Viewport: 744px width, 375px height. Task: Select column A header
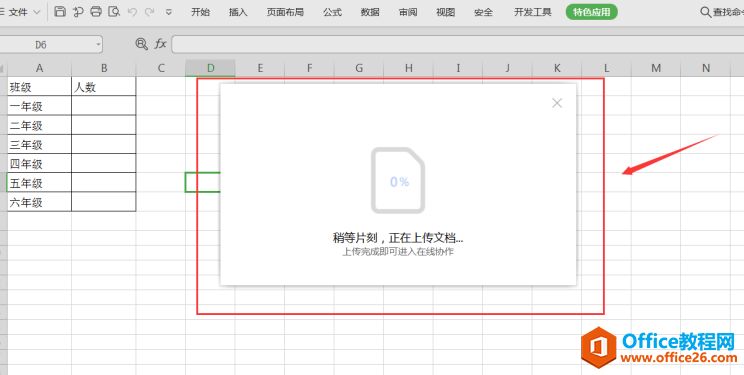(39, 68)
